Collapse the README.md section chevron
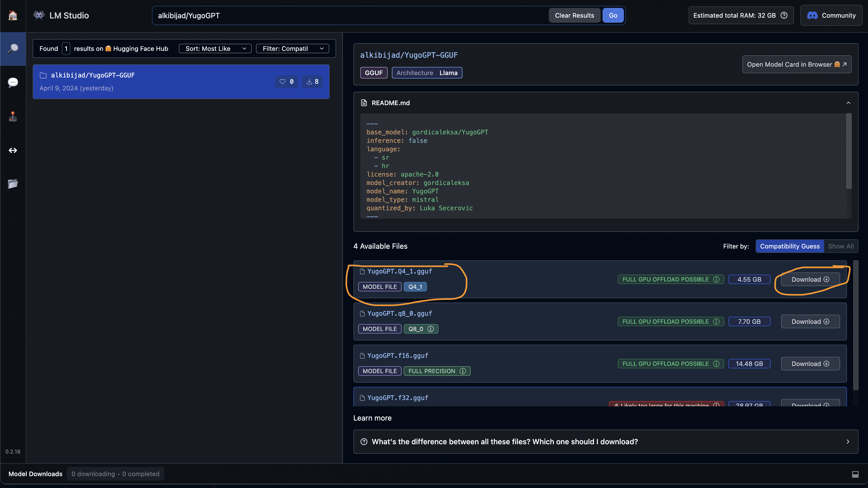The image size is (868, 488). click(x=848, y=103)
